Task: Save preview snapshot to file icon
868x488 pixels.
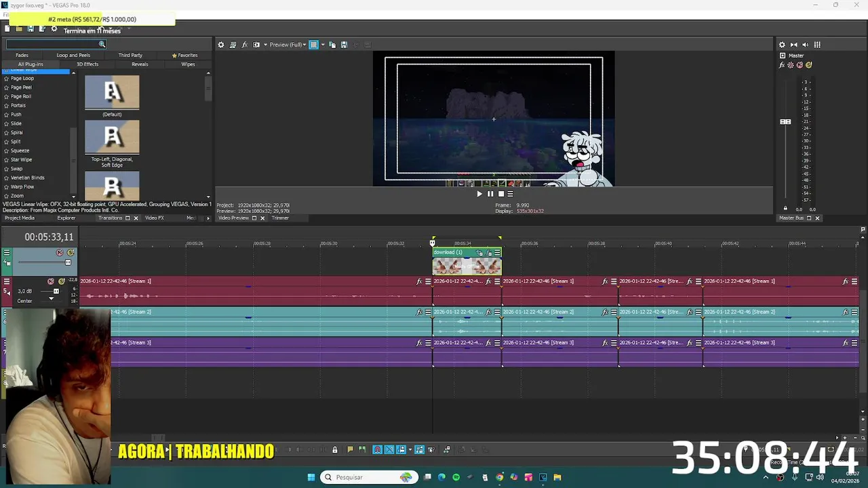Action: pyautogui.click(x=344, y=45)
